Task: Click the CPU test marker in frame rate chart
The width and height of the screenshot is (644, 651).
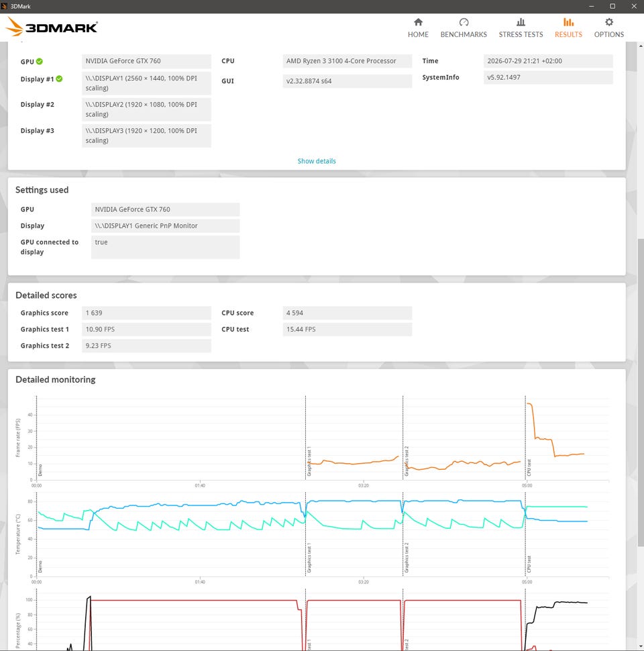Action: point(529,468)
